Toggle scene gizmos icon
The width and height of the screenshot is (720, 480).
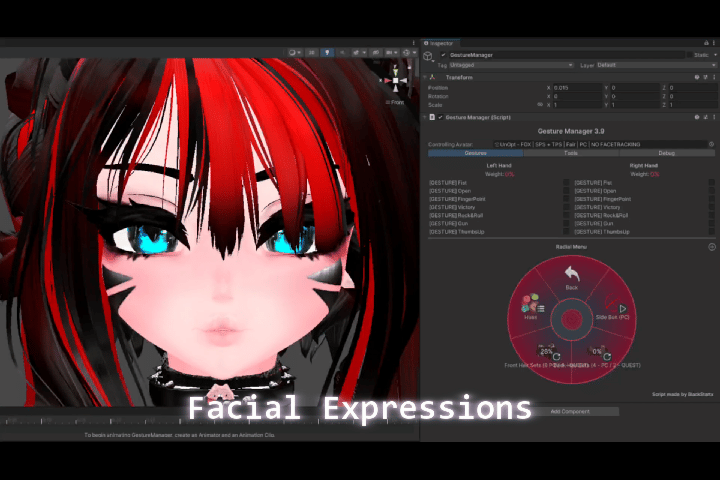[x=406, y=53]
